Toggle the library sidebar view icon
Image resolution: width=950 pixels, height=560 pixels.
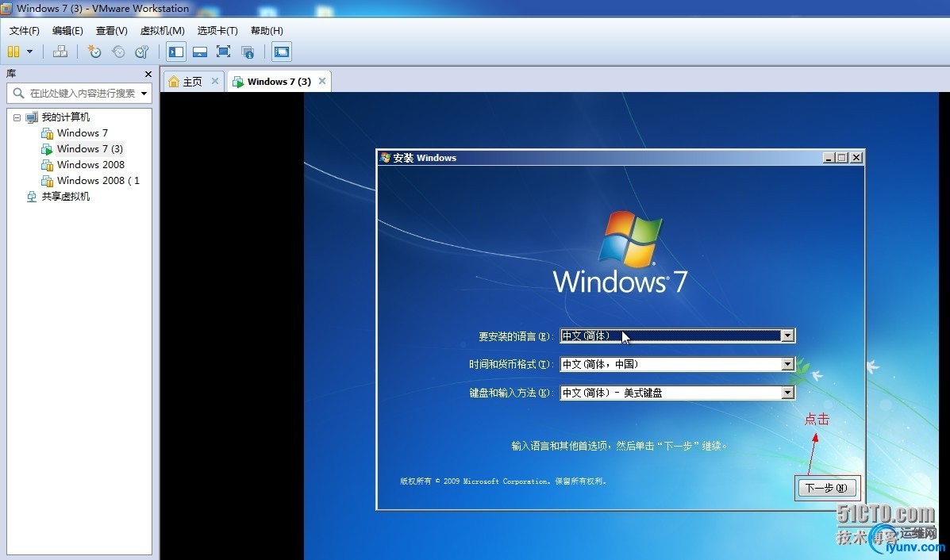176,52
